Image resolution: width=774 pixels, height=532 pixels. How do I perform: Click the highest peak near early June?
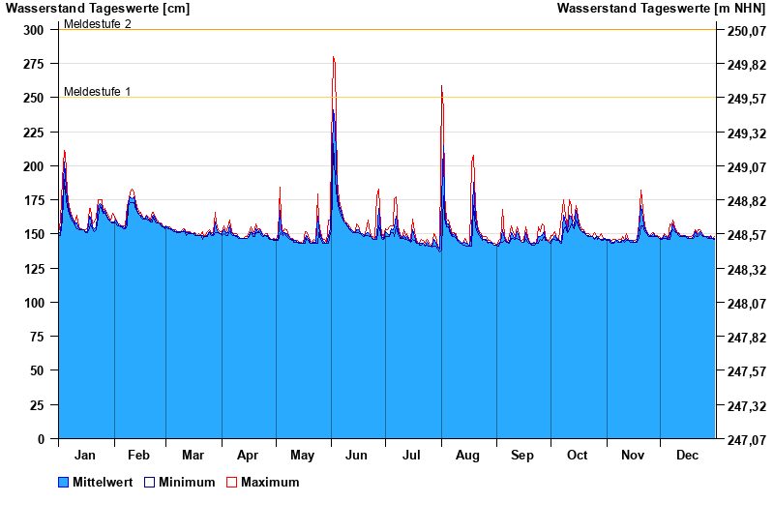point(333,58)
